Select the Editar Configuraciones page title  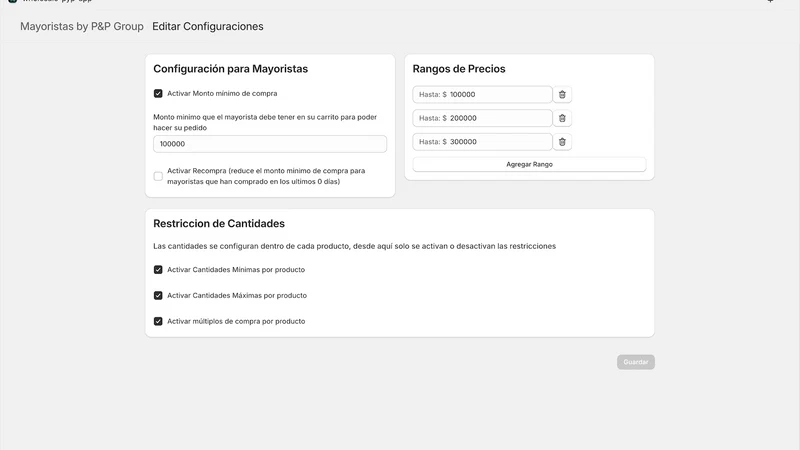tap(208, 26)
